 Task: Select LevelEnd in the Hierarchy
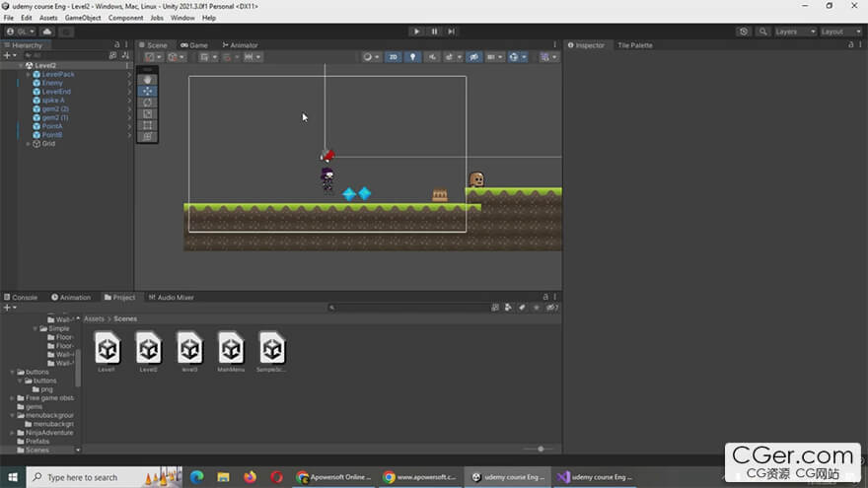pos(56,92)
